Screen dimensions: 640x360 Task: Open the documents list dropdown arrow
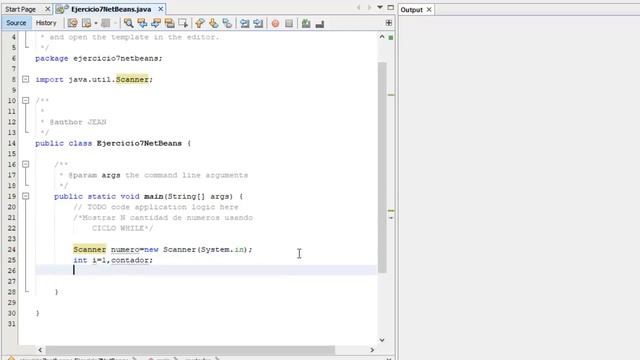(x=380, y=7)
